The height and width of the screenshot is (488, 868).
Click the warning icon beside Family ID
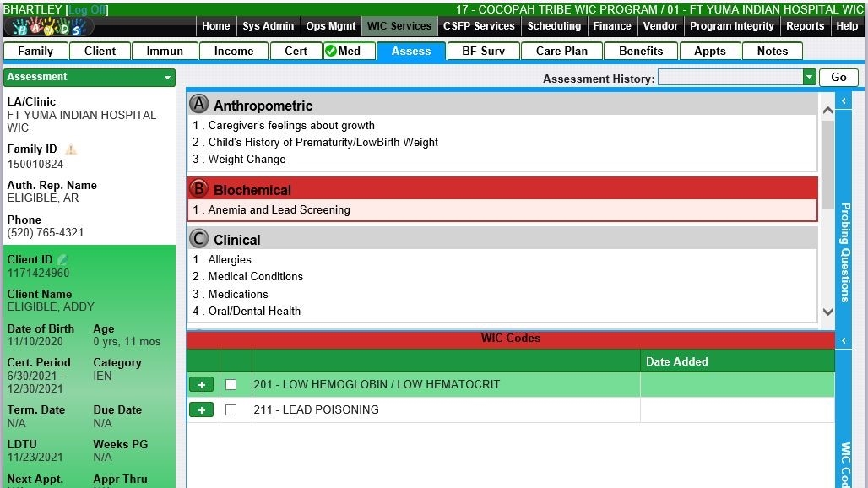pyautogui.click(x=71, y=149)
